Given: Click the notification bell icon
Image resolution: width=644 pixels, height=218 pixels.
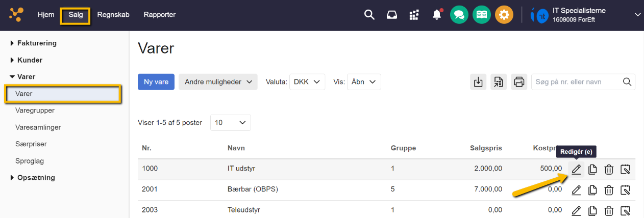Looking at the screenshot, I should (437, 15).
